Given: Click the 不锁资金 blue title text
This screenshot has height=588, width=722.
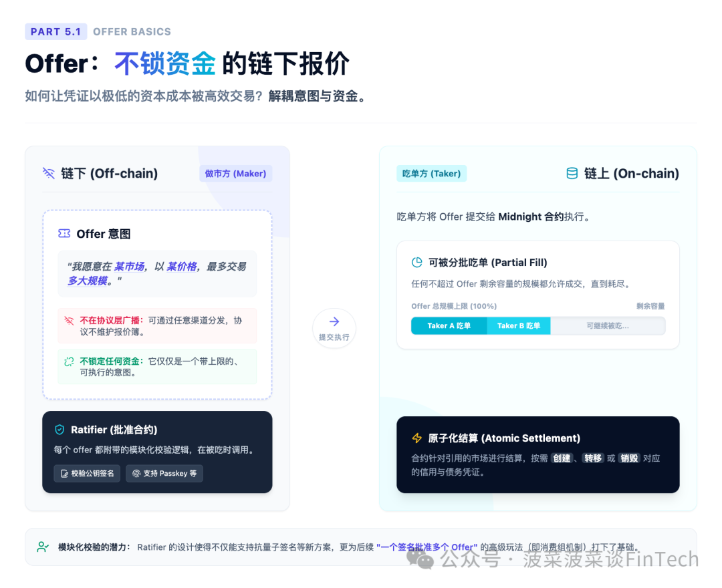Looking at the screenshot, I should (x=165, y=63).
